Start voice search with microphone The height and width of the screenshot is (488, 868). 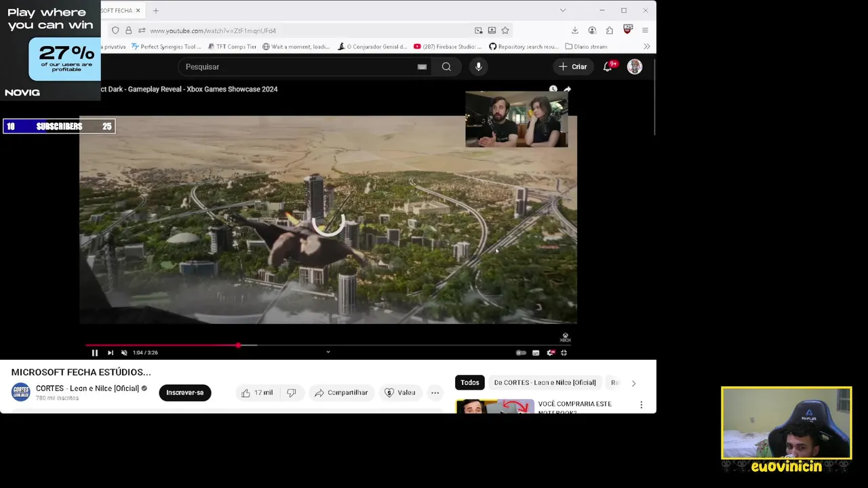click(x=479, y=66)
